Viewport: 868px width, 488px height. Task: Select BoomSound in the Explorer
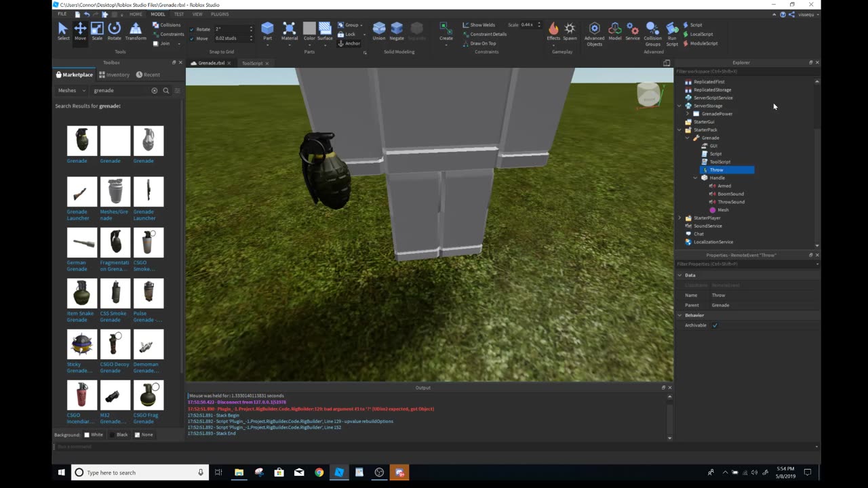(730, 194)
